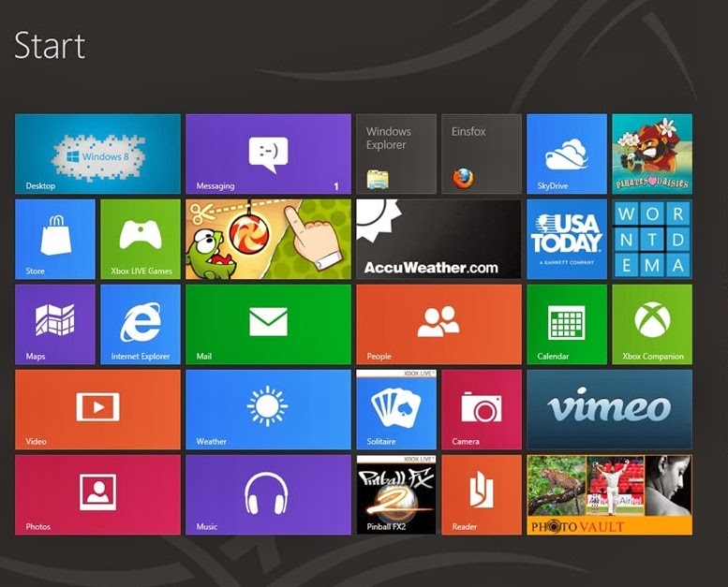The width and height of the screenshot is (728, 587).
Task: Open the Reader tile
Action: tap(482, 494)
